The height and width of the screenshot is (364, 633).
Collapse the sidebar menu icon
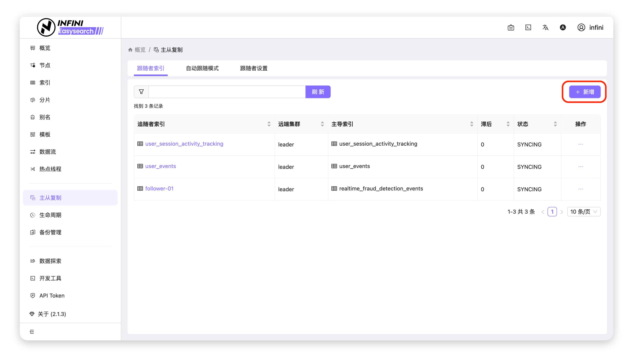(x=32, y=332)
